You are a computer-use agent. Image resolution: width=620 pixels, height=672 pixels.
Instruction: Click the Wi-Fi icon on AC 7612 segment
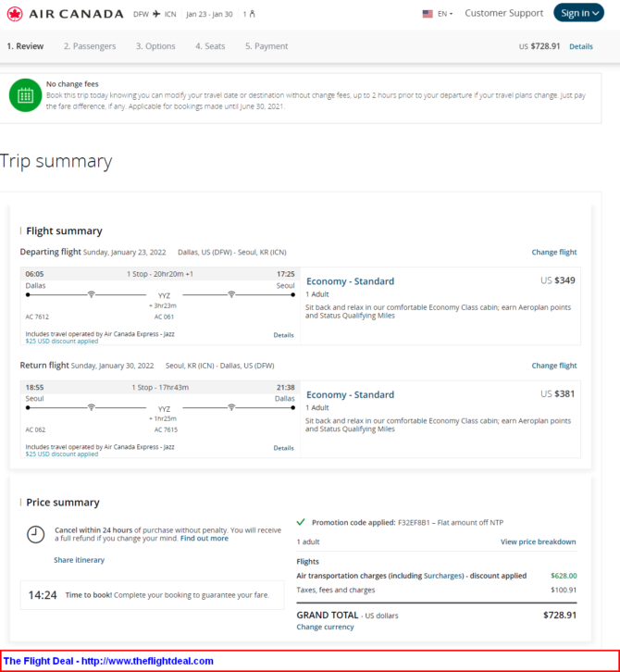coord(92,294)
